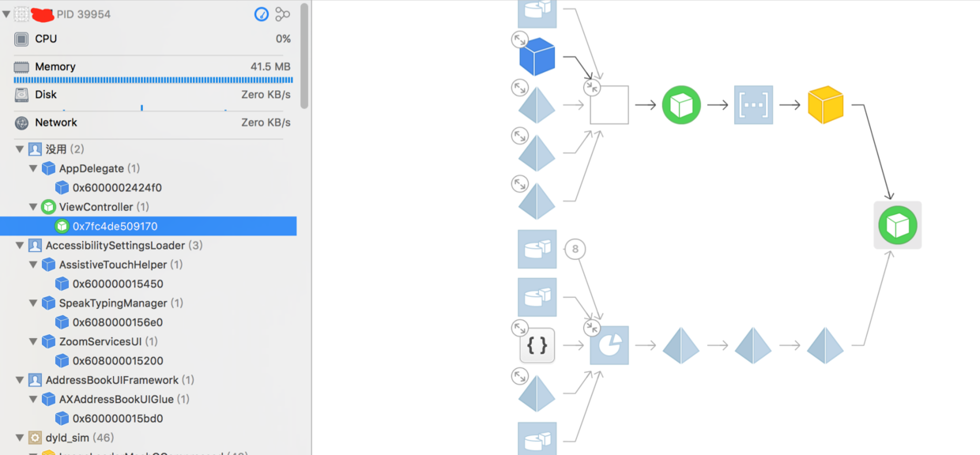The image size is (980, 455).
Task: Click the empty white square node
Action: point(609,105)
